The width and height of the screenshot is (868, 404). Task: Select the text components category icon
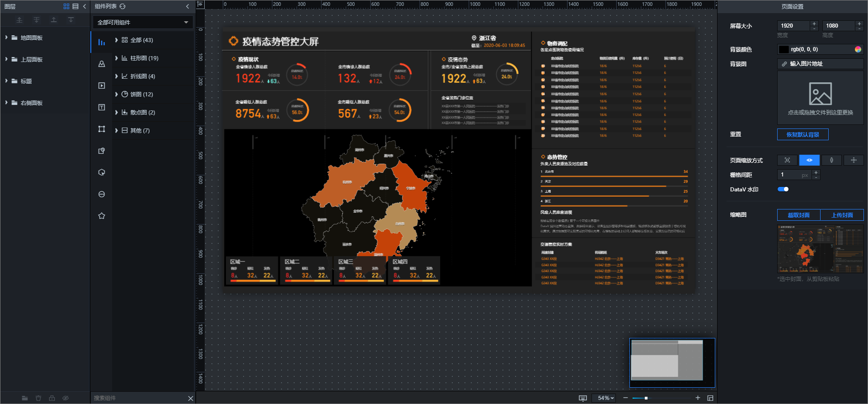pyautogui.click(x=102, y=107)
